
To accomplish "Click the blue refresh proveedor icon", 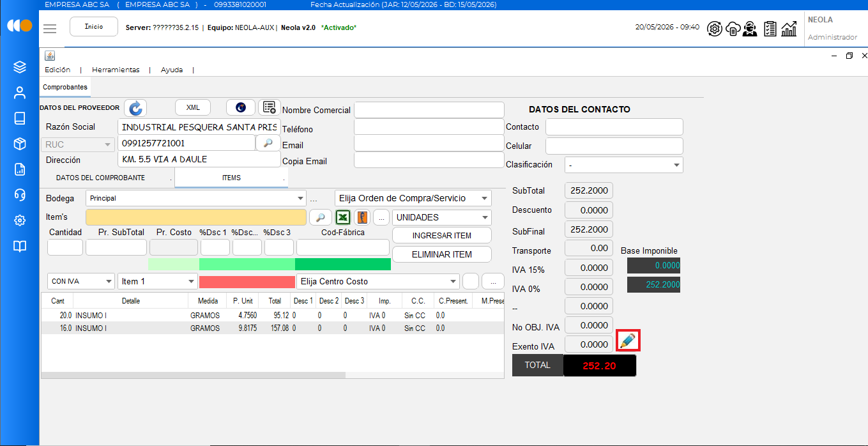I will [135, 108].
